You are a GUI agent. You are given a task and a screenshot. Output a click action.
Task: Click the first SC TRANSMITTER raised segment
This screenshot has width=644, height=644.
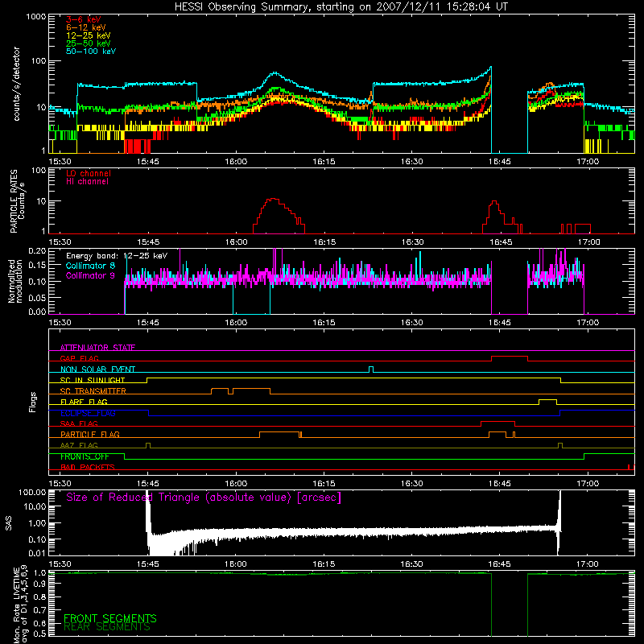[220, 389]
